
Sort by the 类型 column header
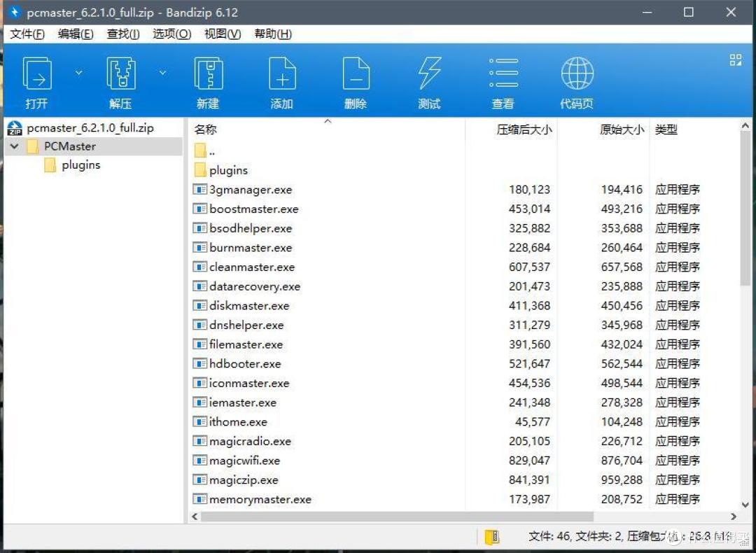click(x=666, y=129)
